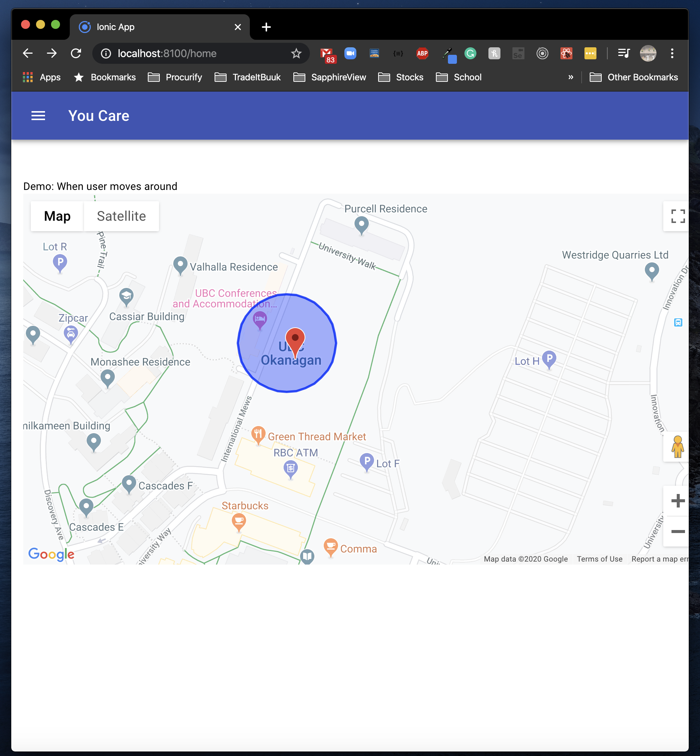Select the Cascades F pin
The width and height of the screenshot is (700, 756).
point(129,484)
